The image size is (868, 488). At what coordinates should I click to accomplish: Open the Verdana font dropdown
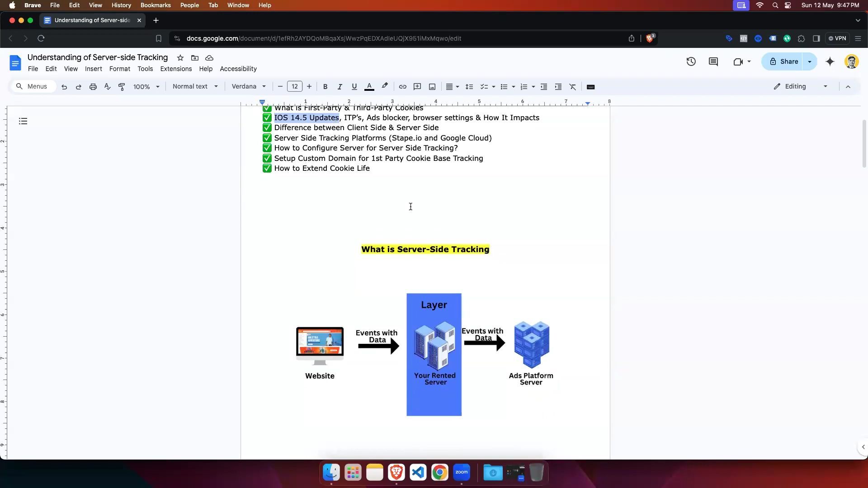[249, 87]
